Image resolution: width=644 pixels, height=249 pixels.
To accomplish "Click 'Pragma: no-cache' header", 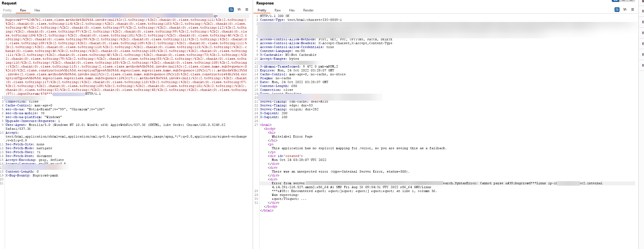I will 276,78.
